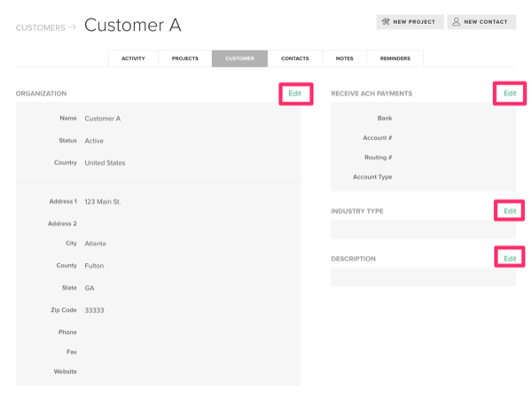
Task: Click the empty Industry Type field box
Action: (x=424, y=229)
